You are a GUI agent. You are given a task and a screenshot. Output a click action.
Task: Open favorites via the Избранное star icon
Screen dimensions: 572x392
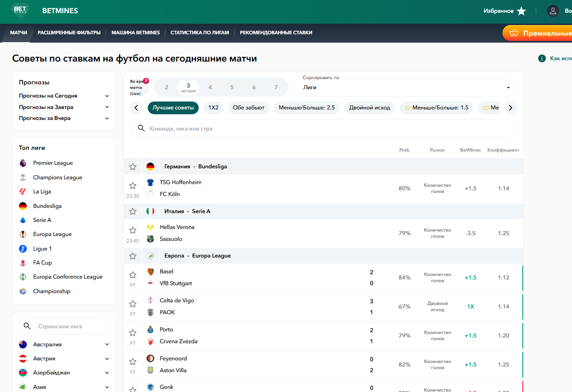pyautogui.click(x=521, y=11)
